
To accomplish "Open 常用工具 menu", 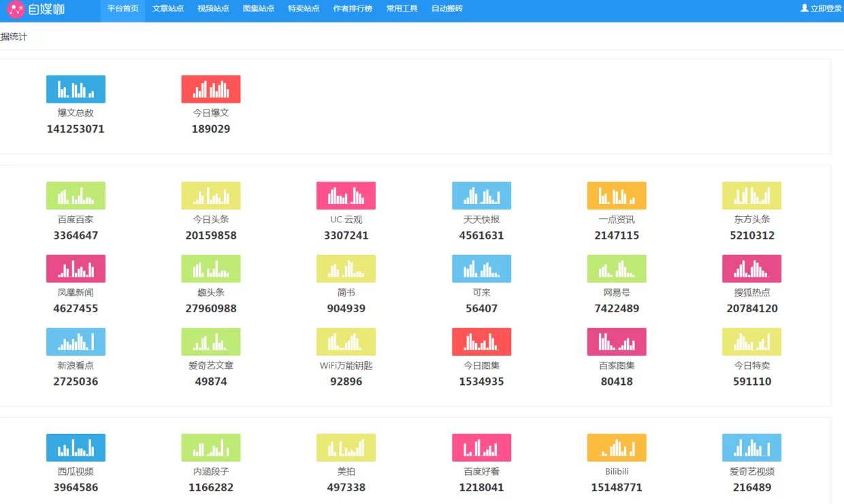I will pos(402,9).
